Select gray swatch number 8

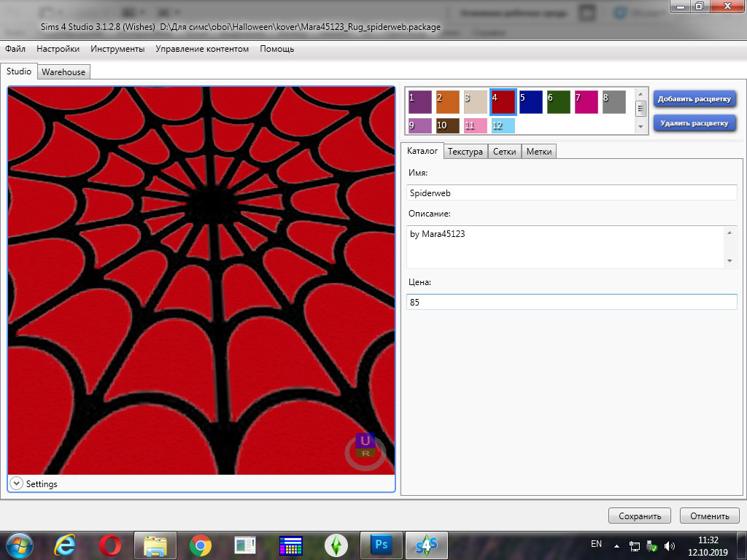[x=614, y=102]
